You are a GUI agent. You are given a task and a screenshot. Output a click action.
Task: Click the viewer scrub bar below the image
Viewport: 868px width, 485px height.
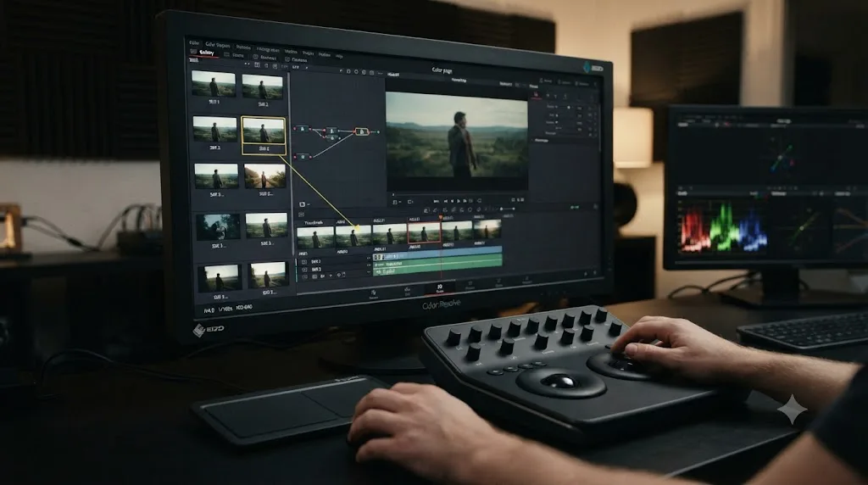tap(459, 194)
